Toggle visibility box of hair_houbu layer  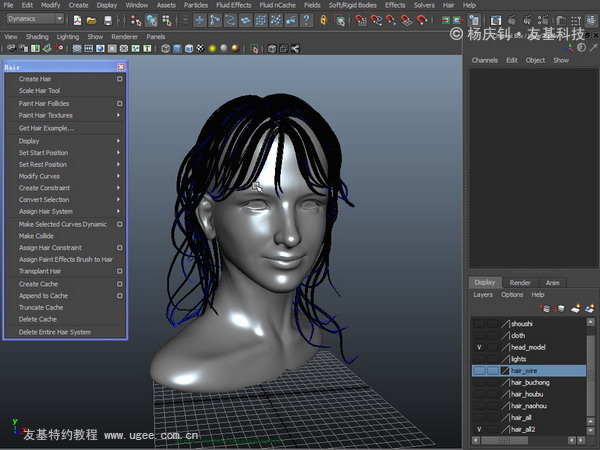point(479,394)
